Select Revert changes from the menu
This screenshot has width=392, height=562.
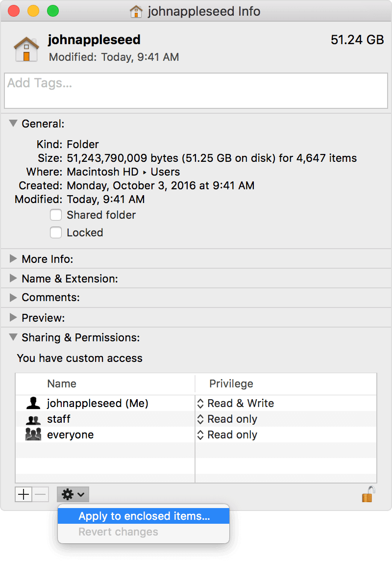(x=118, y=532)
